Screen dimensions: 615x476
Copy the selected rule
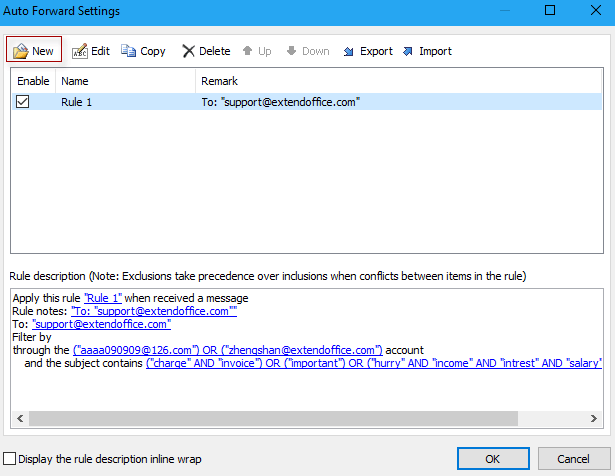129,51
